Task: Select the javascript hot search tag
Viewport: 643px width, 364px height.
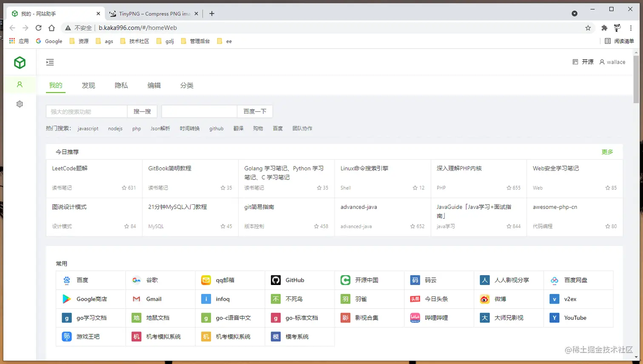Action: (x=88, y=128)
